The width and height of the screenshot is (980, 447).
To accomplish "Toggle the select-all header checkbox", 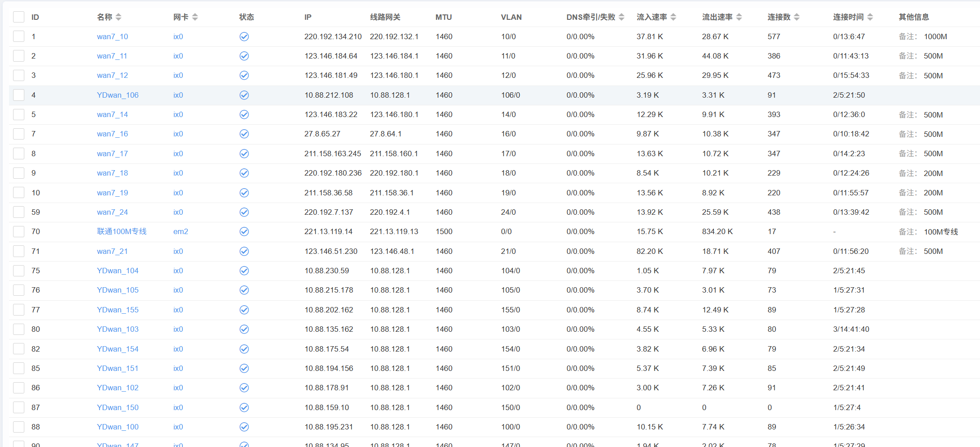I will coord(18,17).
